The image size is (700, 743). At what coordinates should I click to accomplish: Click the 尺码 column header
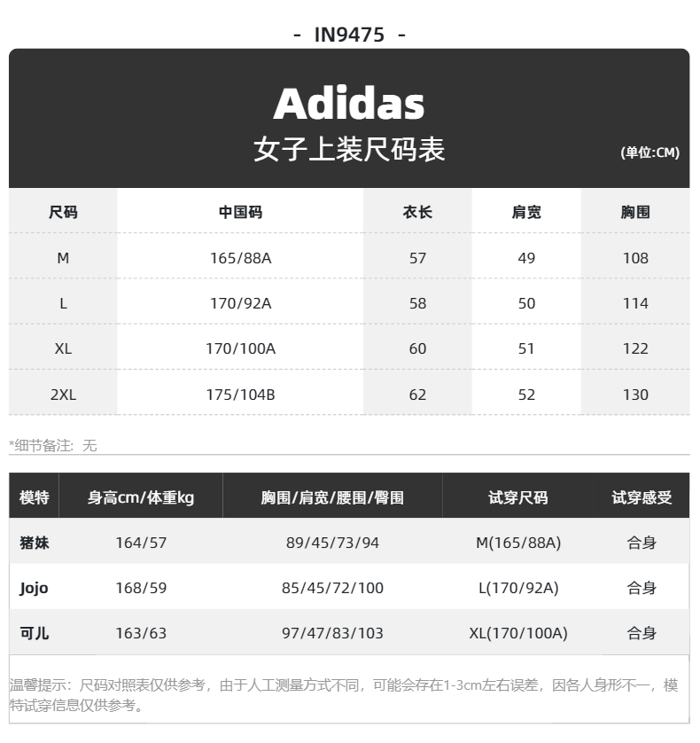tap(63, 212)
